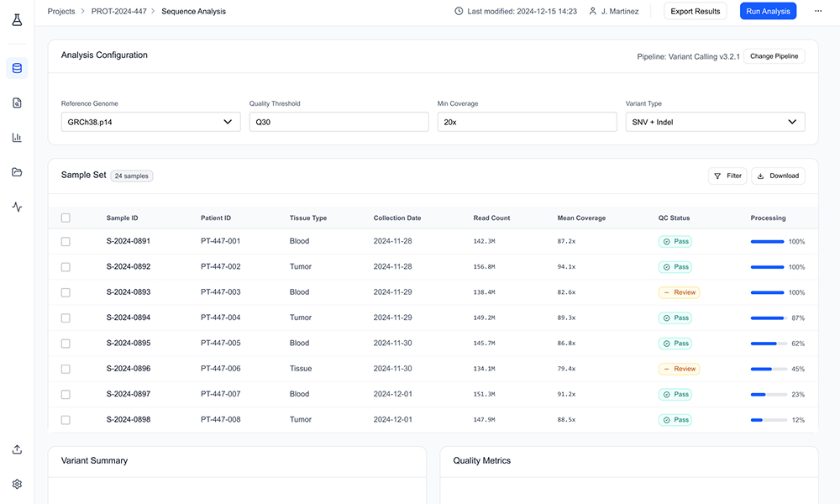The height and width of the screenshot is (504, 840).
Task: Go to Projects in the breadcrumb
Action: tap(61, 12)
